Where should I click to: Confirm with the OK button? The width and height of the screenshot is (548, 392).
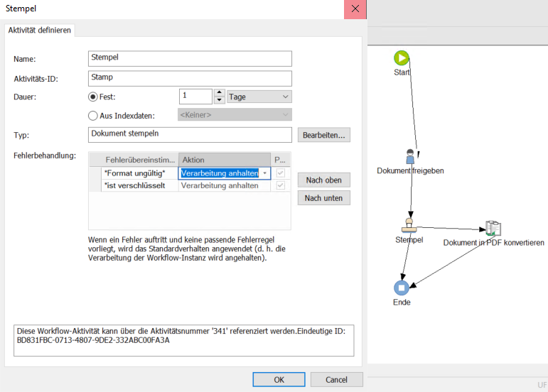pyautogui.click(x=279, y=379)
